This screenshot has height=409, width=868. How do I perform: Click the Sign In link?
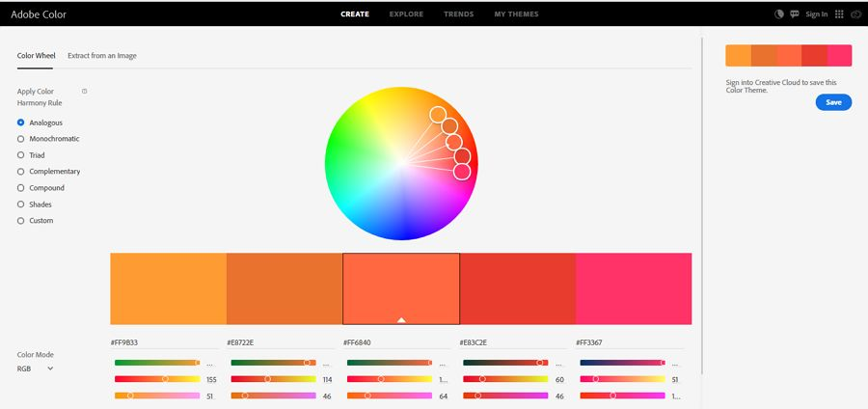point(817,14)
